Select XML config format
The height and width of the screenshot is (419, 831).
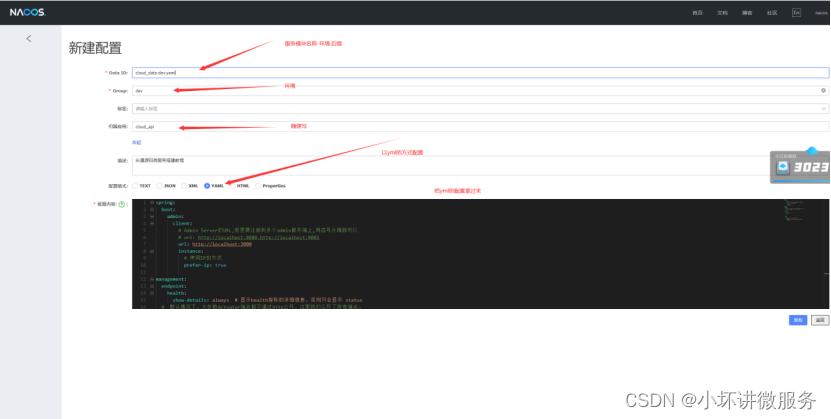tap(184, 186)
